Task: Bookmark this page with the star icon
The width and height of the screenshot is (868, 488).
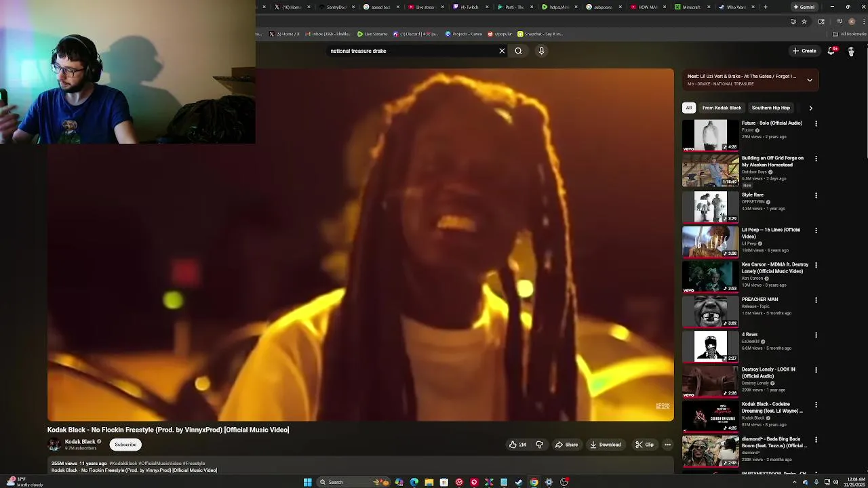Action: click(x=804, y=22)
